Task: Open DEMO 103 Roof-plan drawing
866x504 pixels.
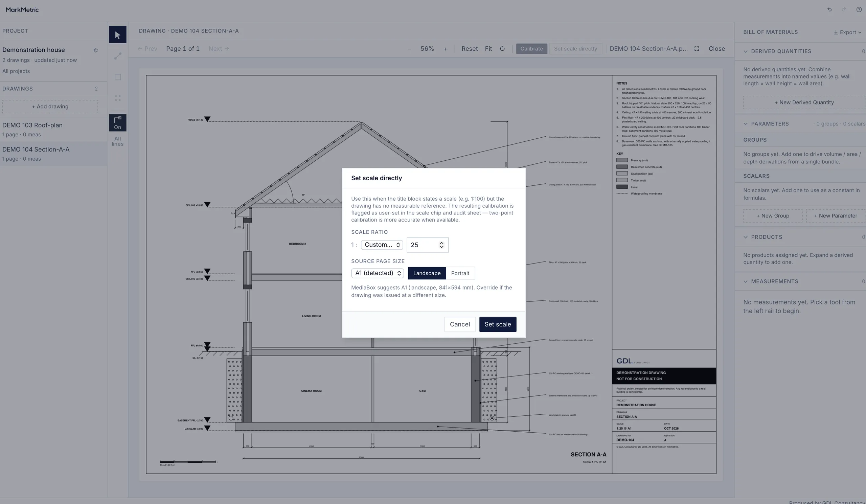Action: [53, 130]
